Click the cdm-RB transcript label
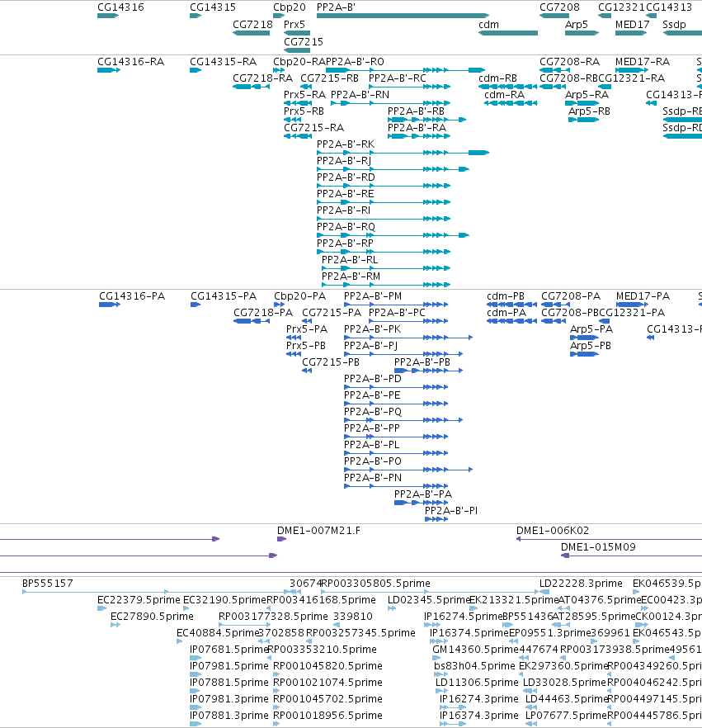The image size is (702, 728). coord(498,78)
